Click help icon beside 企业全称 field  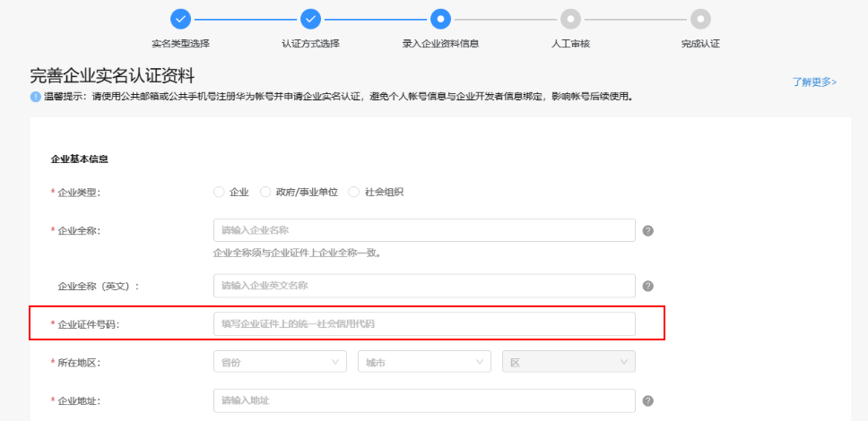point(648,230)
